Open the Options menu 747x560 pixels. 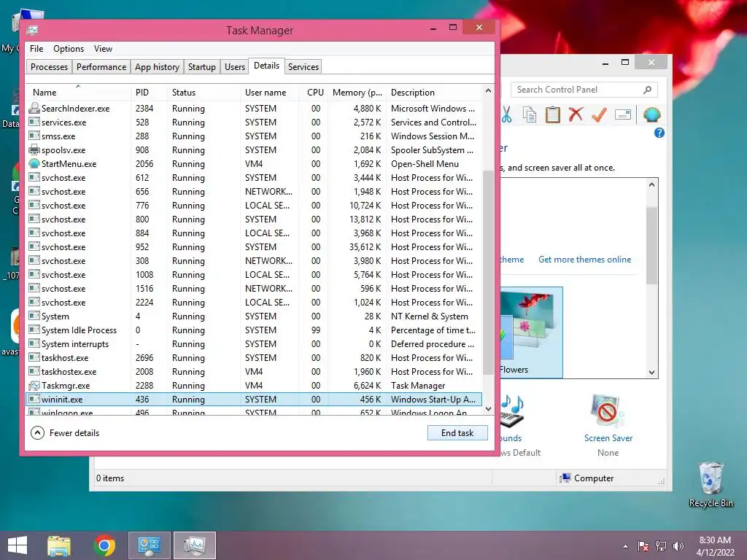[69, 49]
